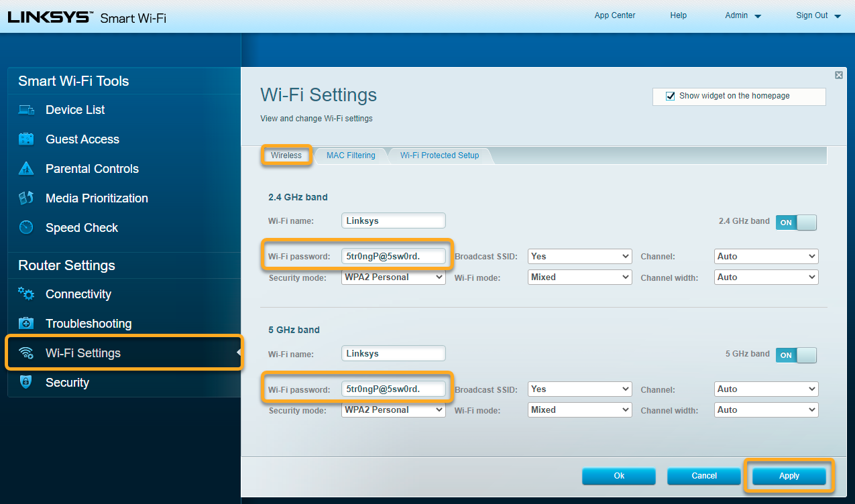Open 2.4 GHz Channel width dropdown
Screen dimensions: 855x504
(x=766, y=277)
